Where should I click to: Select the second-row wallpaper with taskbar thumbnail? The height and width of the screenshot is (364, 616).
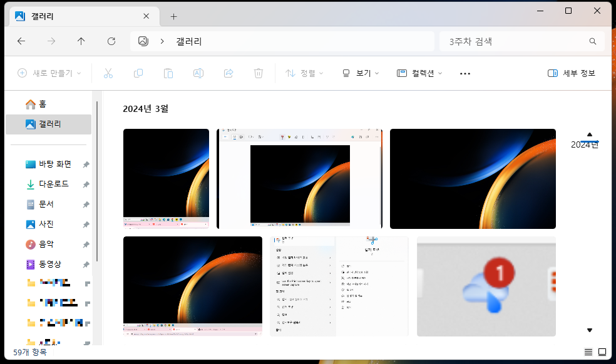point(193,286)
